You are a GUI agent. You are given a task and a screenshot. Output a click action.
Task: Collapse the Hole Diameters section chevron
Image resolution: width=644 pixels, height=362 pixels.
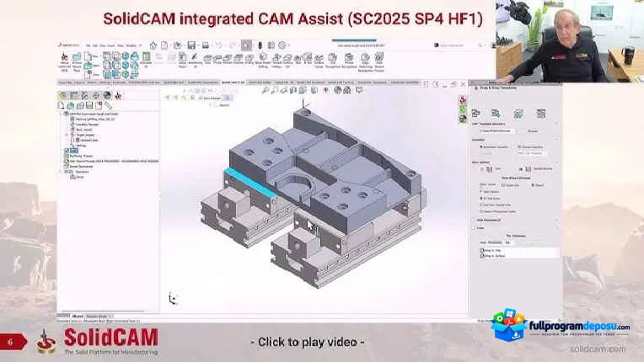(x=556, y=221)
